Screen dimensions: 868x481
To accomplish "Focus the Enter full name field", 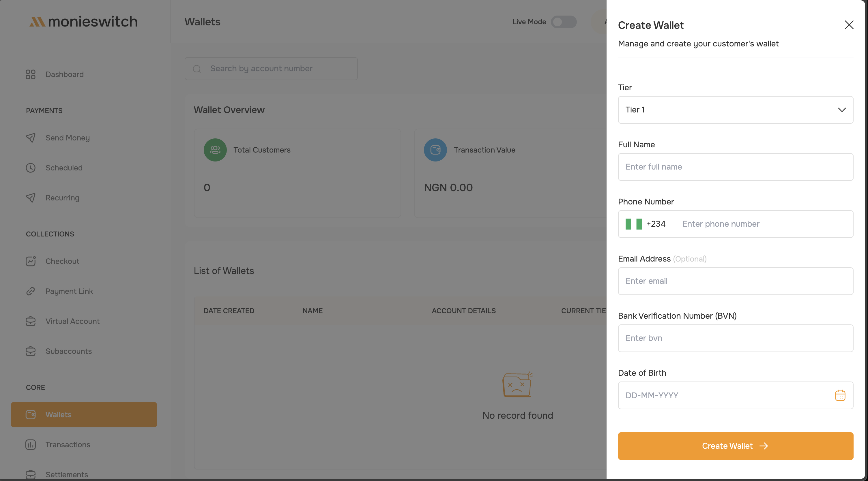I will [735, 167].
